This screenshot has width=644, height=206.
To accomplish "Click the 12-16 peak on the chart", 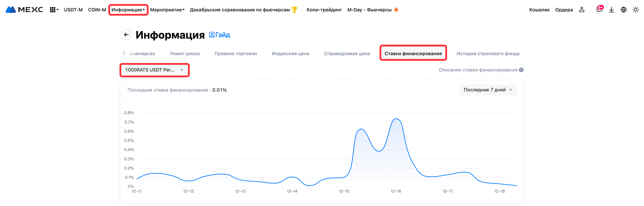I will [396, 119].
